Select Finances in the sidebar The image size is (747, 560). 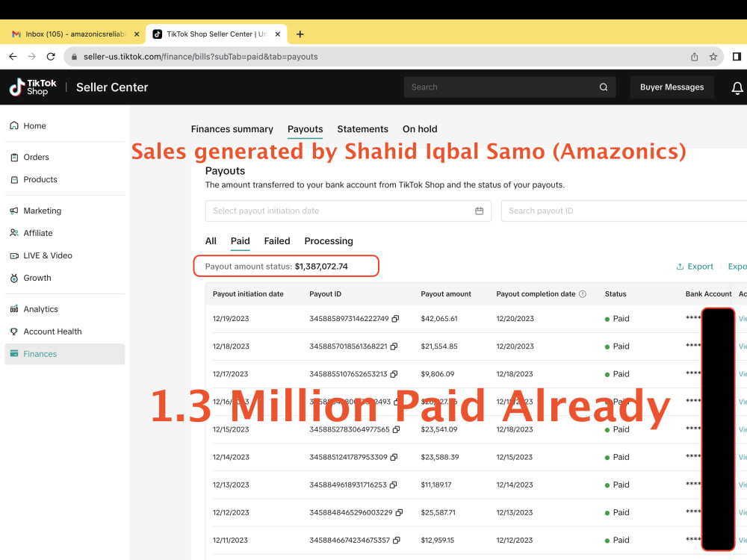[x=65, y=354]
